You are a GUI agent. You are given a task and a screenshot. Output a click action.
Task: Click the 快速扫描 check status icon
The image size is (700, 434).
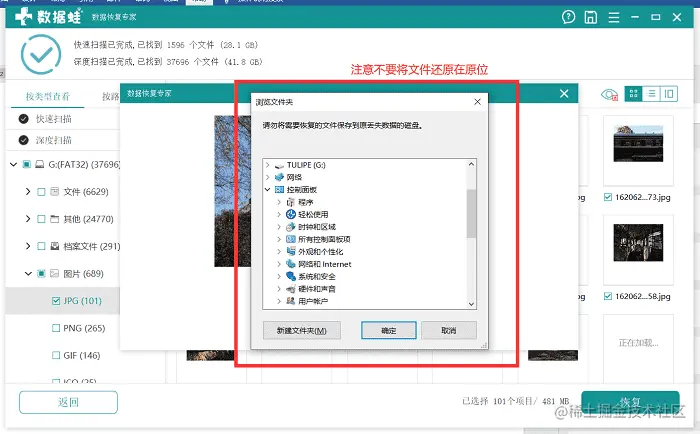(24, 119)
